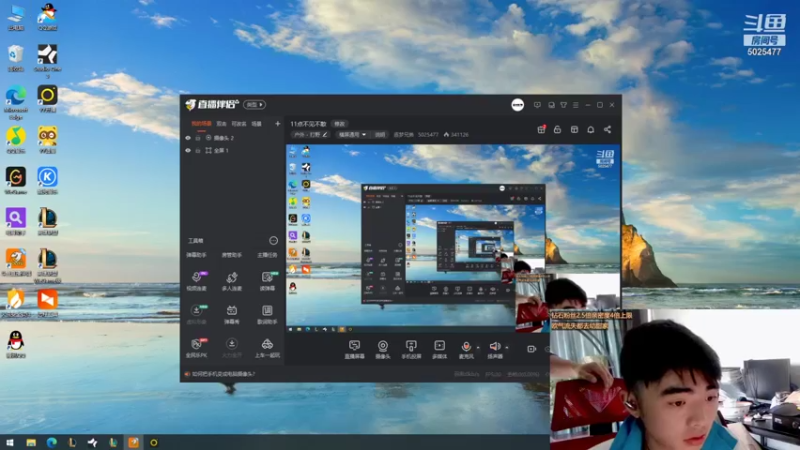This screenshot has height=450, width=800.
Task: Open the gift box icon with red badge
Action: pyautogui.click(x=541, y=130)
